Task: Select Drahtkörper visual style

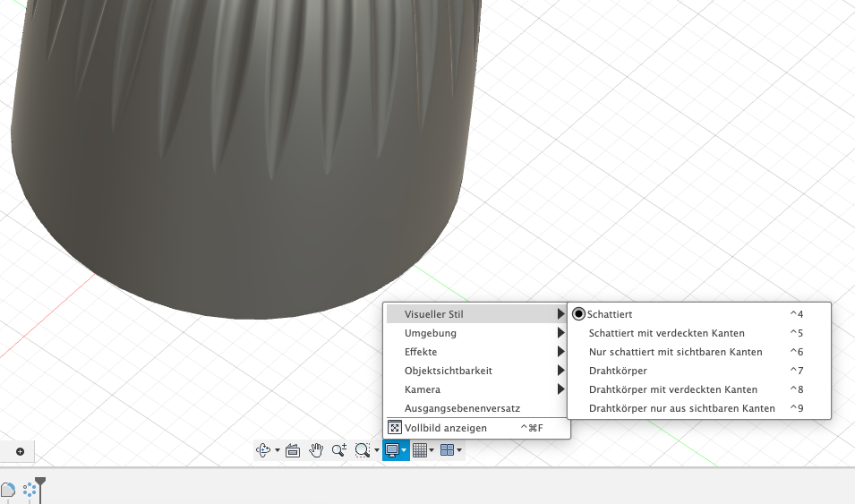Action: (x=618, y=371)
